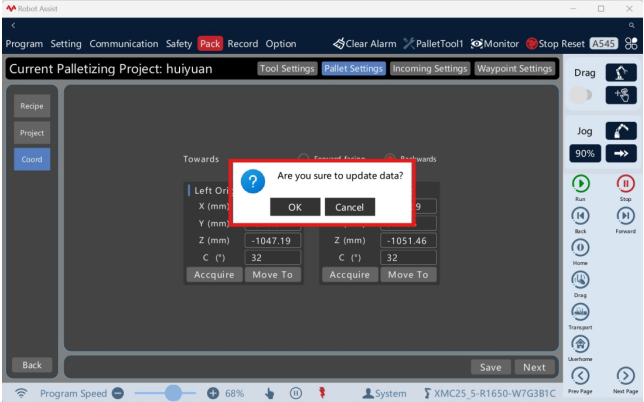The image size is (644, 402).
Task: Click the Wi-Fi connection status icon
Action: pos(21,393)
